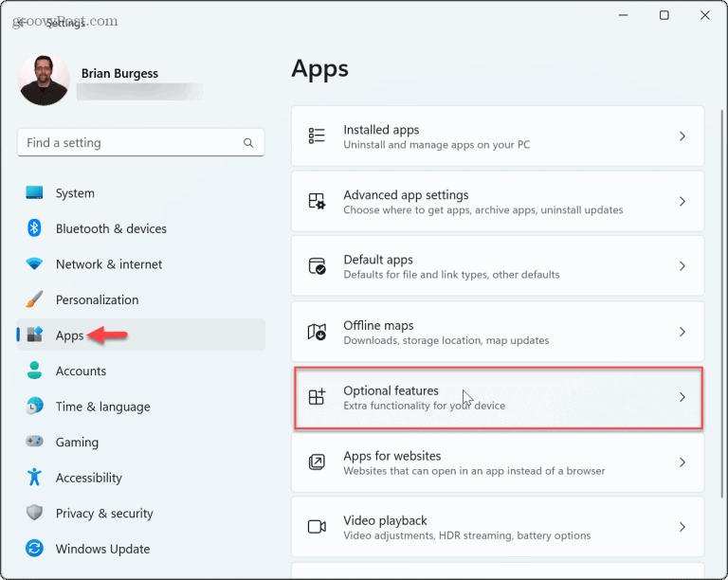Screen dimensions: 728x580
Task: Click the Installed apps list icon
Action: tap(317, 136)
